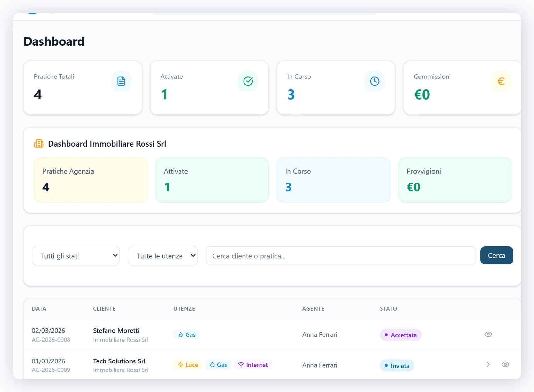Click the Accettata status indicator

tap(400, 335)
